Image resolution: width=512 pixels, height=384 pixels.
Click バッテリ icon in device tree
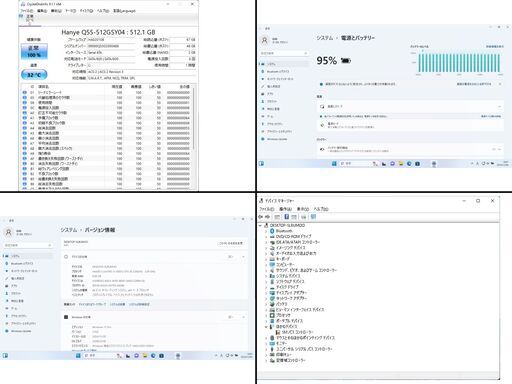point(272,304)
